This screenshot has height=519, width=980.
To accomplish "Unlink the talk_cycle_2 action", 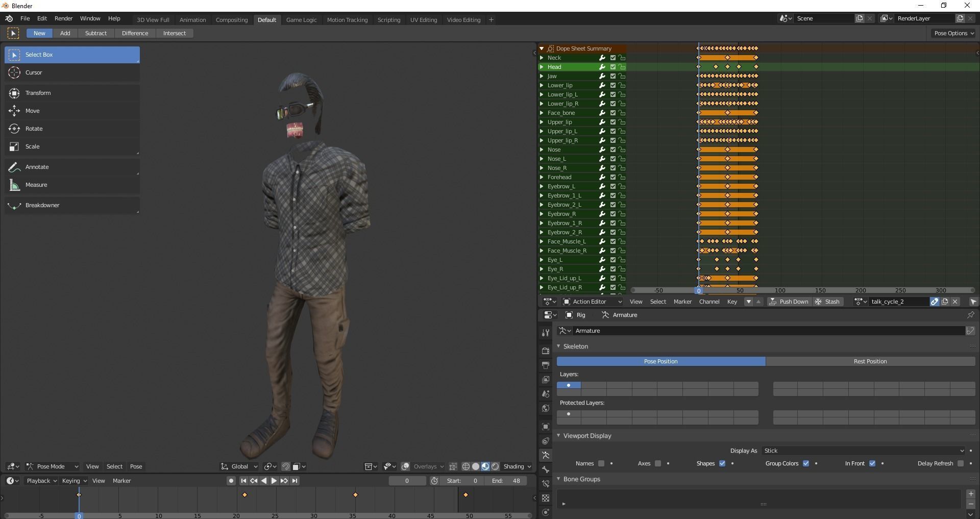I will (x=955, y=302).
